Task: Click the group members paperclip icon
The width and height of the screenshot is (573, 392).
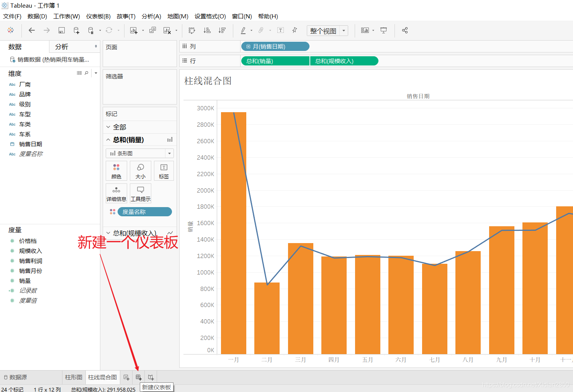Action: (261, 30)
